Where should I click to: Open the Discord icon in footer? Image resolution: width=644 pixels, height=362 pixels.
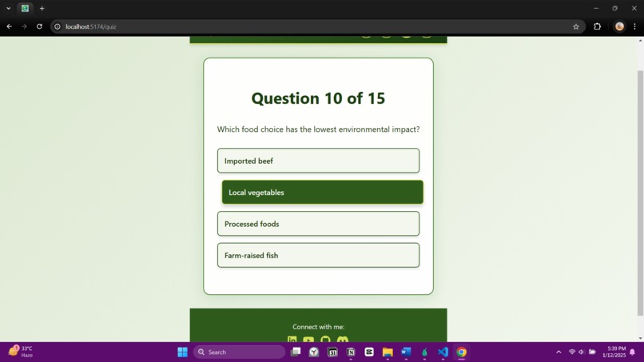tap(343, 340)
